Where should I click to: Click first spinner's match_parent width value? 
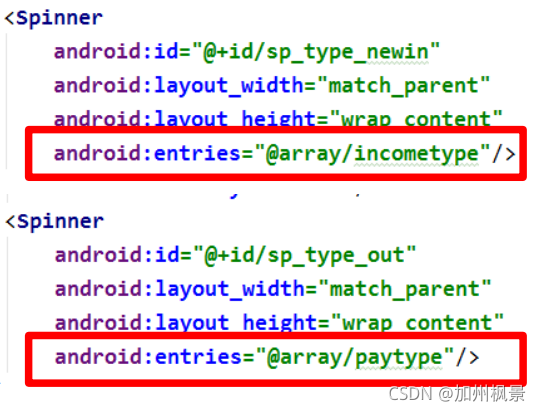(403, 86)
